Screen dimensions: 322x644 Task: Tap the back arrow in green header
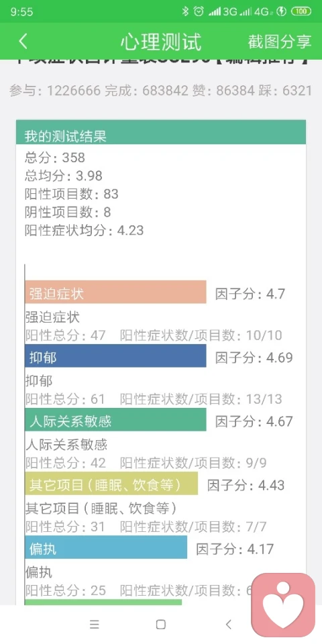(x=23, y=42)
